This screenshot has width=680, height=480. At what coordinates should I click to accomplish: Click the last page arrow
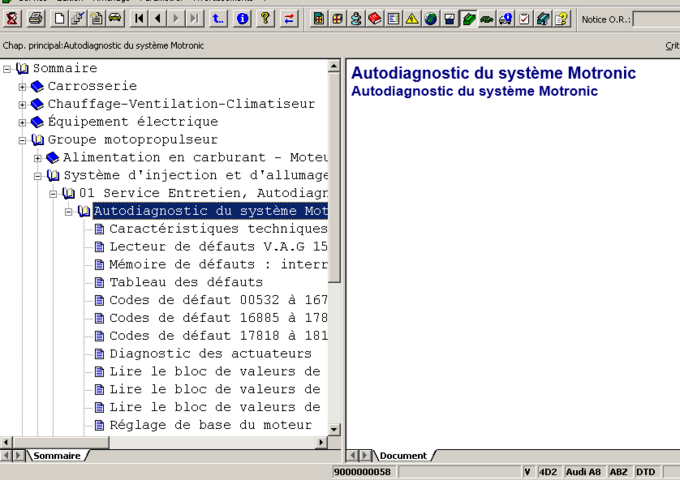[195, 19]
